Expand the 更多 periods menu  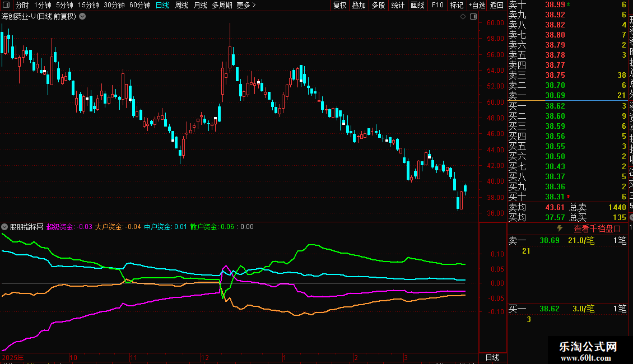click(246, 5)
